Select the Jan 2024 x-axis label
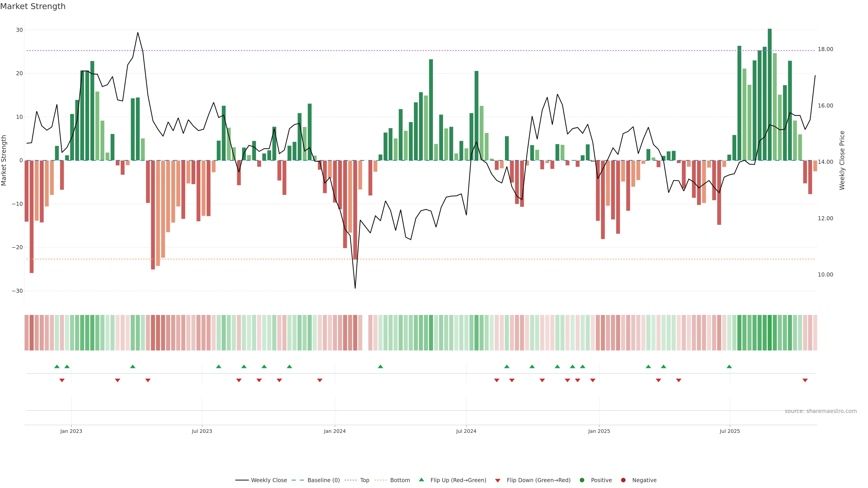The width and height of the screenshot is (868, 488). (335, 431)
